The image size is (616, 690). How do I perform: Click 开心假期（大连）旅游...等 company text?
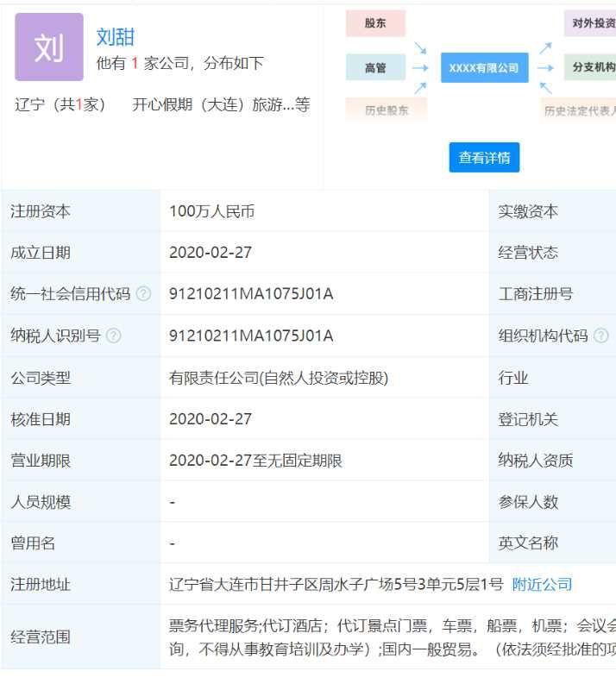pyautogui.click(x=221, y=104)
